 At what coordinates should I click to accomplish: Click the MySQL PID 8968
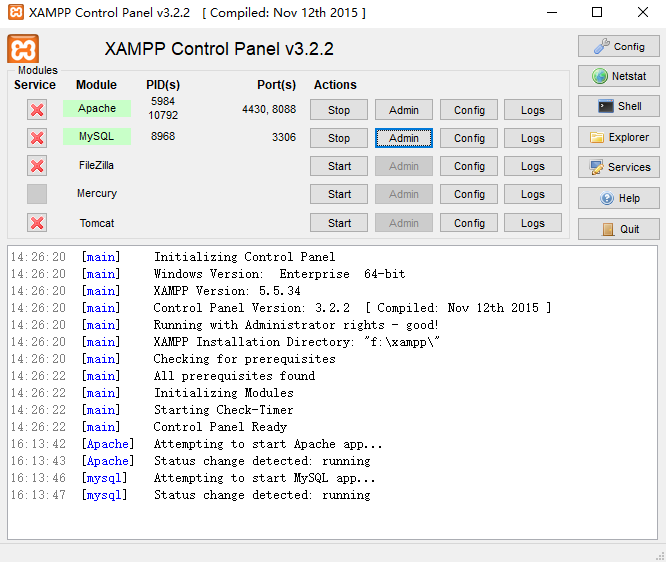click(163, 136)
